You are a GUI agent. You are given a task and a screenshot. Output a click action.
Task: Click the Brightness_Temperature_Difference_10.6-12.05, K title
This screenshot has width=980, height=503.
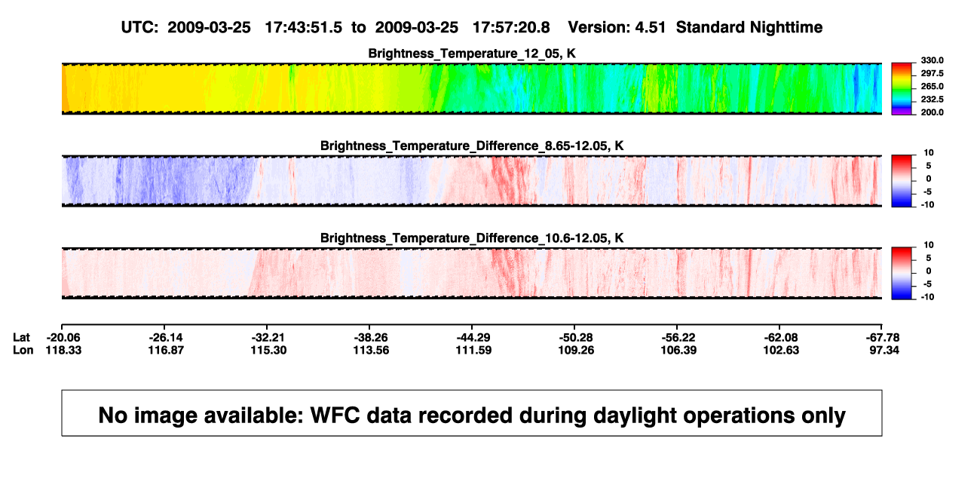point(472,238)
